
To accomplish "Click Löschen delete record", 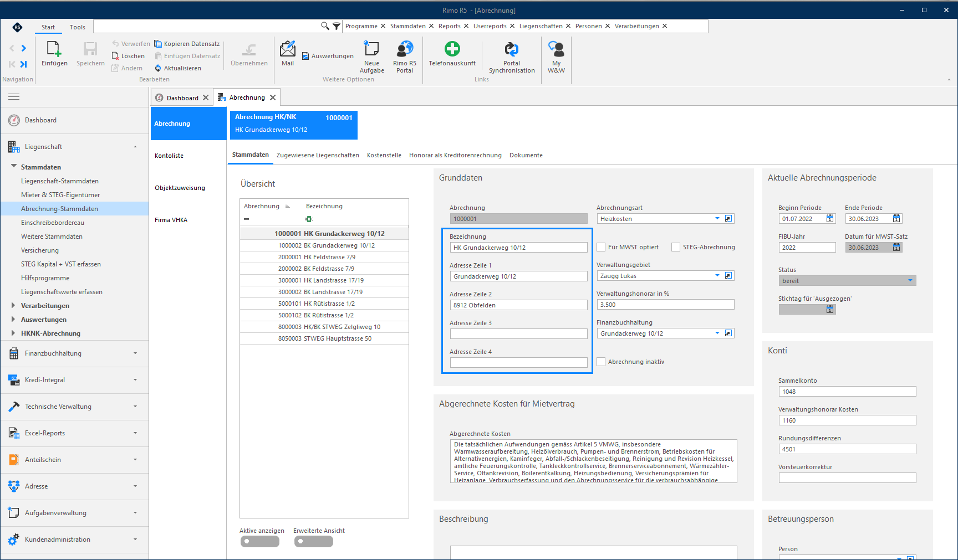I will click(129, 56).
